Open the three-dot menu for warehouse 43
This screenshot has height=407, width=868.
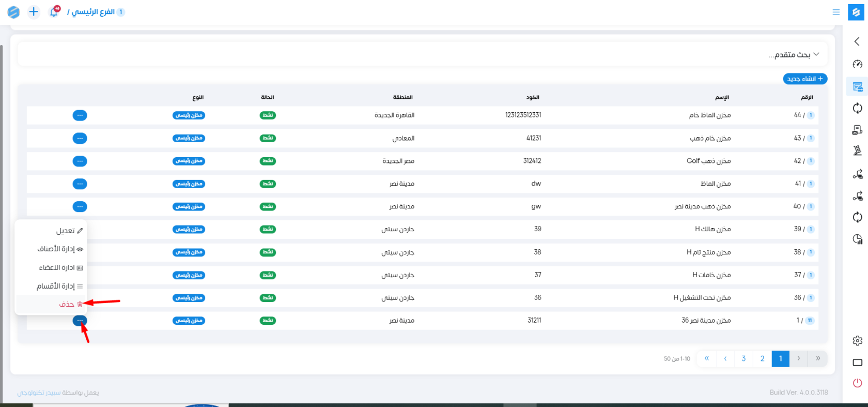click(x=80, y=138)
